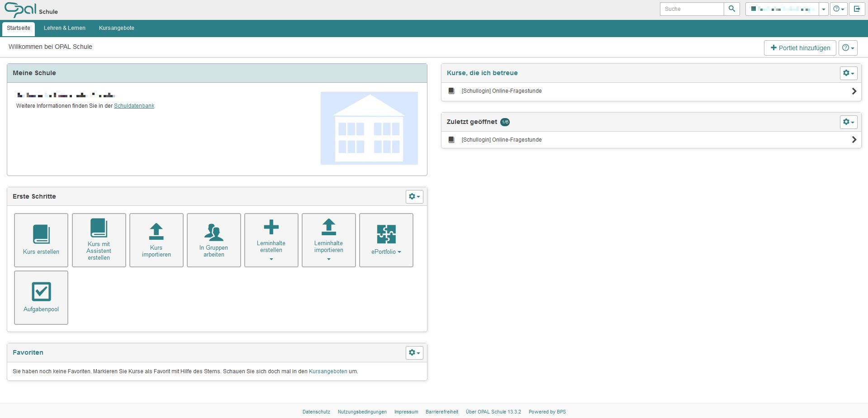Open gear menu of Zuletzt geöffnet portlet

click(849, 122)
